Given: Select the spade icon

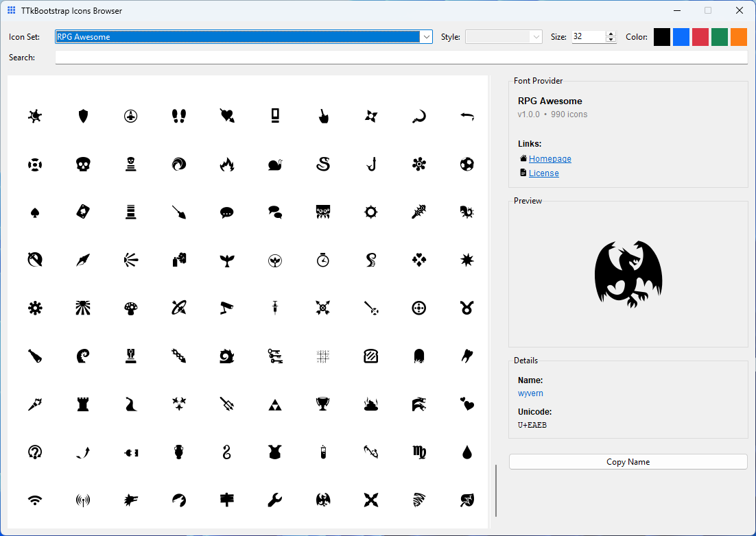Looking at the screenshot, I should click(35, 212).
